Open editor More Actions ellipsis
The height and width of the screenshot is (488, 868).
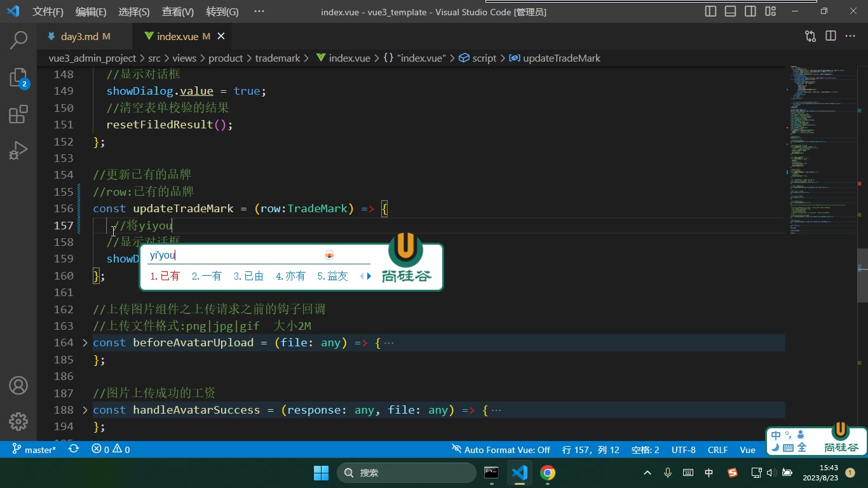point(850,36)
